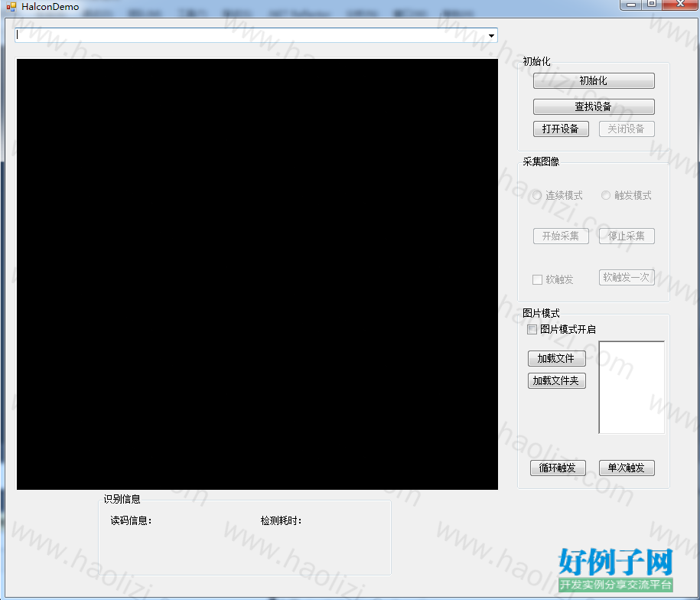Image resolution: width=700 pixels, height=600 pixels.
Task: Click the 检测耗时 label
Action: [282, 520]
